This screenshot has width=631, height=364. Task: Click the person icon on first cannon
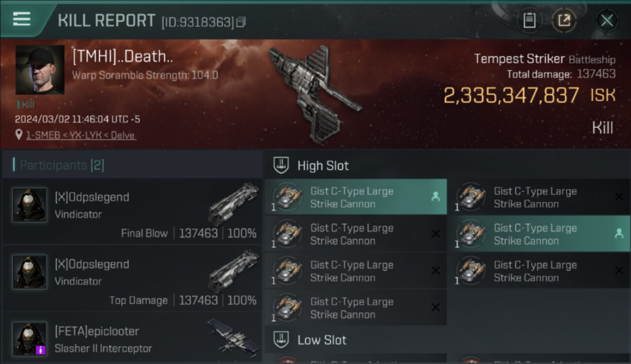pos(435,197)
